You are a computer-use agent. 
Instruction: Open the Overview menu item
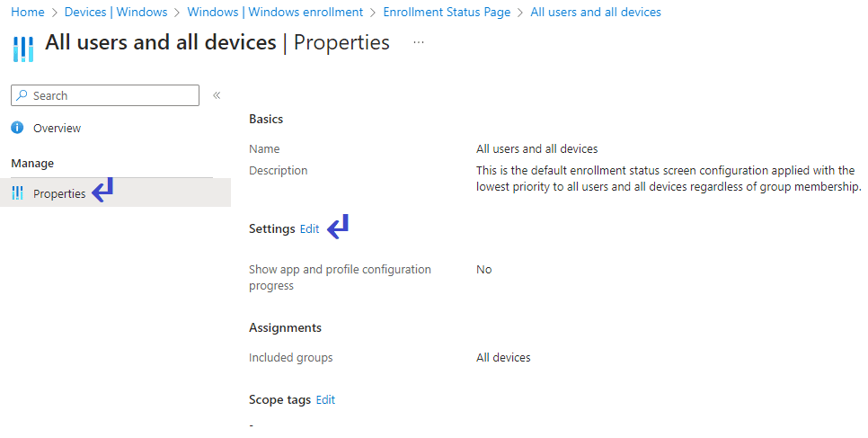(57, 128)
